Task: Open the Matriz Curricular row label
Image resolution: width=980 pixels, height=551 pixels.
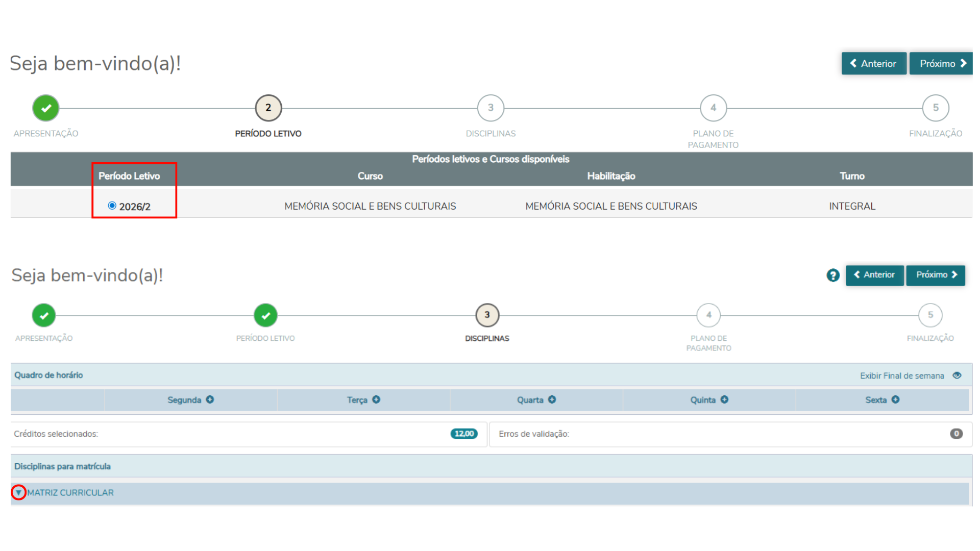Action: pos(70,493)
